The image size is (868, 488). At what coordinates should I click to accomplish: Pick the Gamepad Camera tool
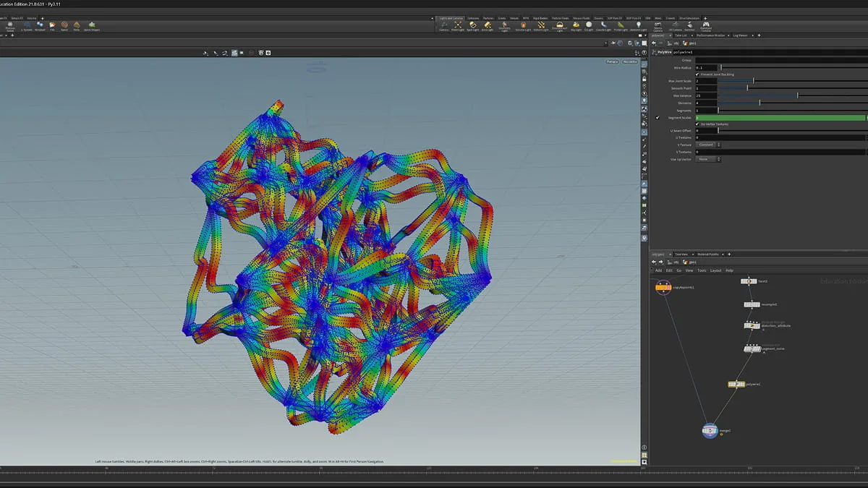707,27
